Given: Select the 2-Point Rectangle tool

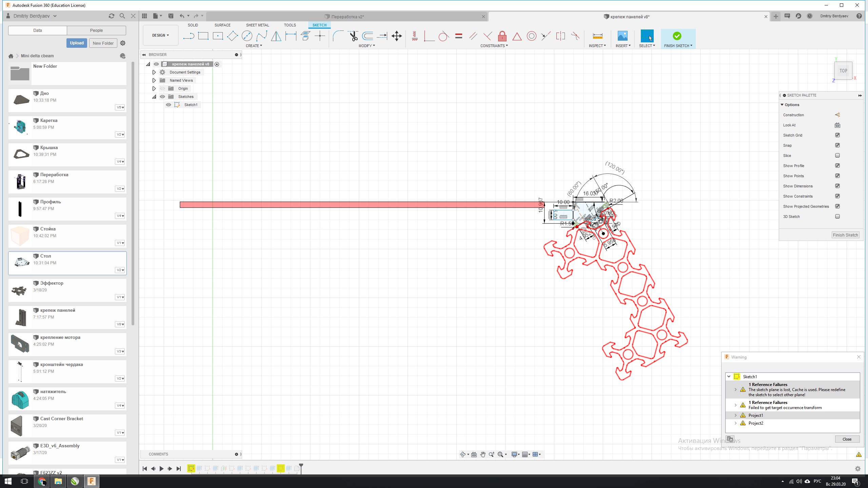Looking at the screenshot, I should coord(203,36).
